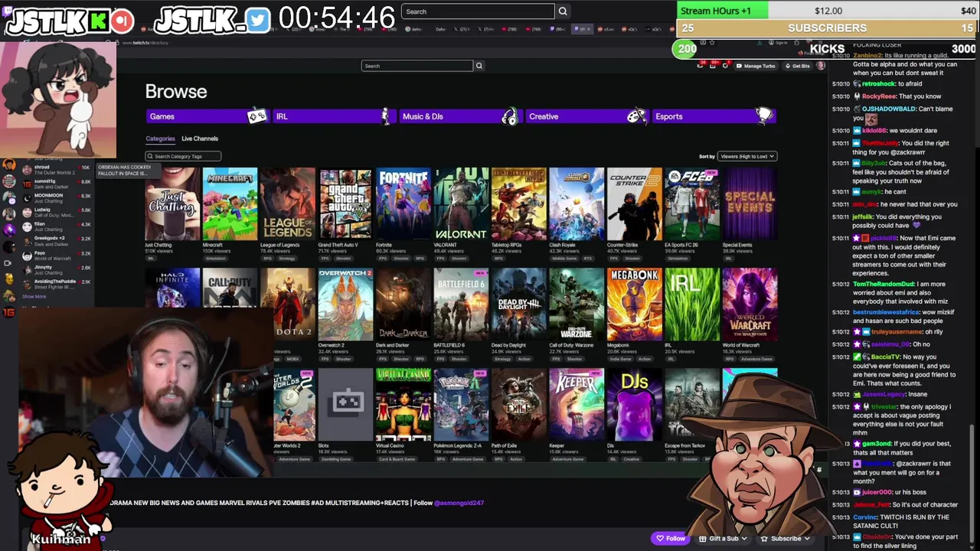Click the Search Category Tags field
The height and width of the screenshot is (551, 980).
click(x=184, y=156)
